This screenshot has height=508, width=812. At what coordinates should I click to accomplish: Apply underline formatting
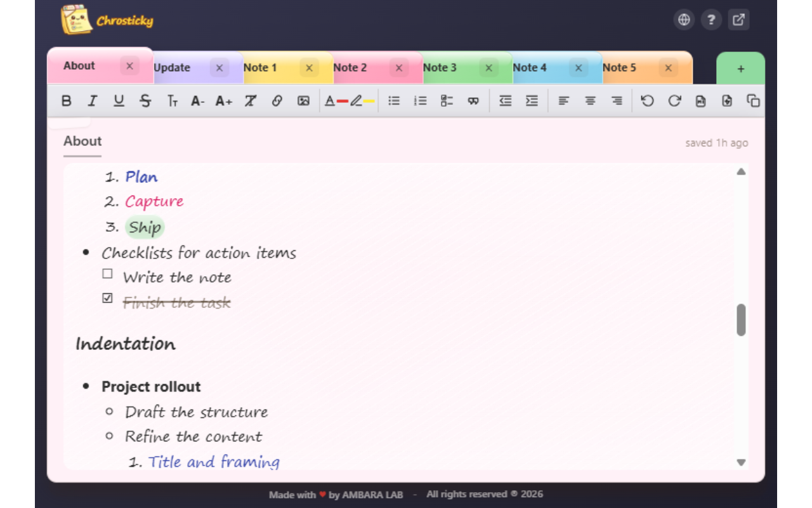coord(119,101)
